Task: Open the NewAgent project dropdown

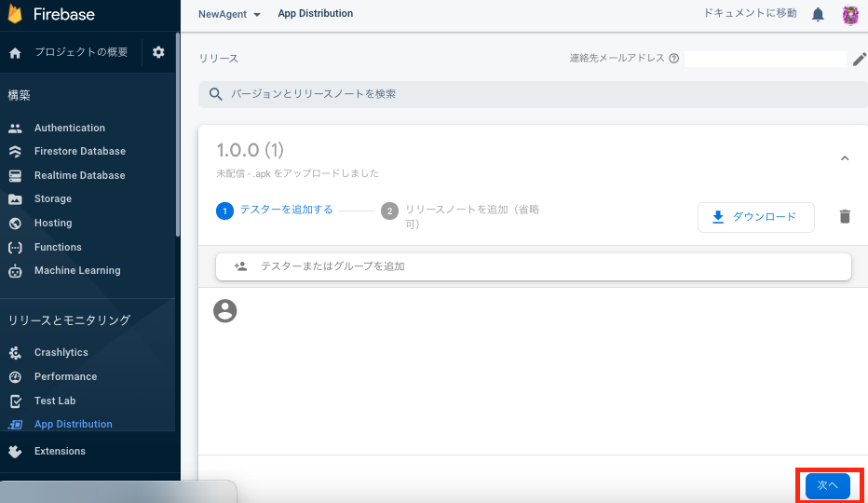Action: (x=229, y=14)
